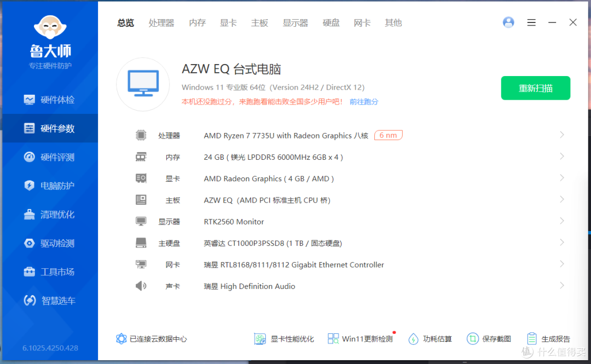Switch to the 其他 tab
591x364 pixels.
coord(393,23)
